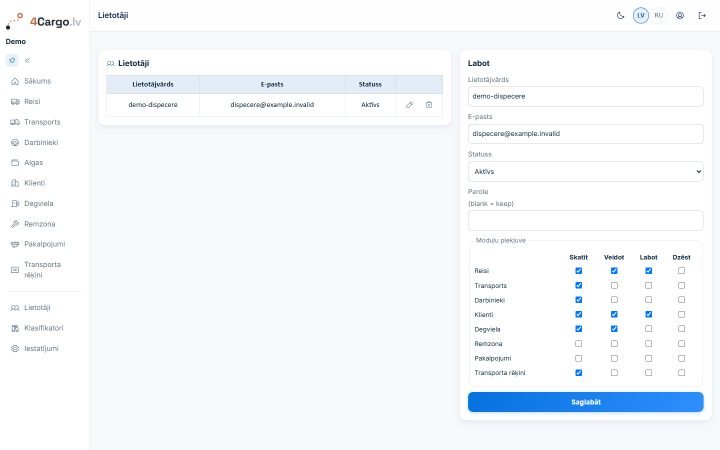This screenshot has width=720, height=450.
Task: Open Remzona link in sidebar
Action: (x=39, y=224)
